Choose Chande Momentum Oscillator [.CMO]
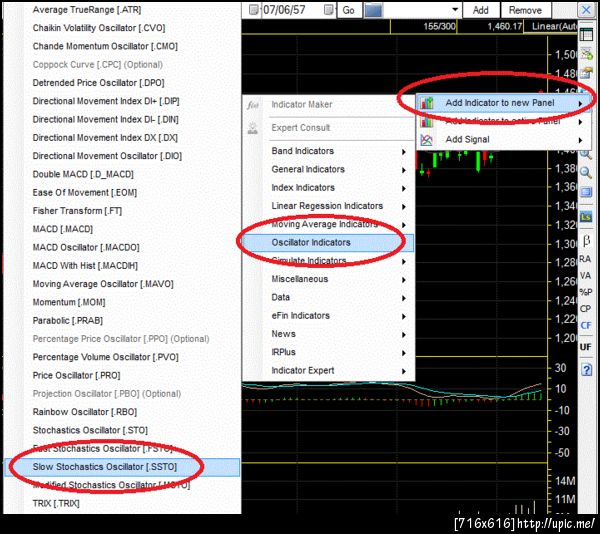 point(105,47)
